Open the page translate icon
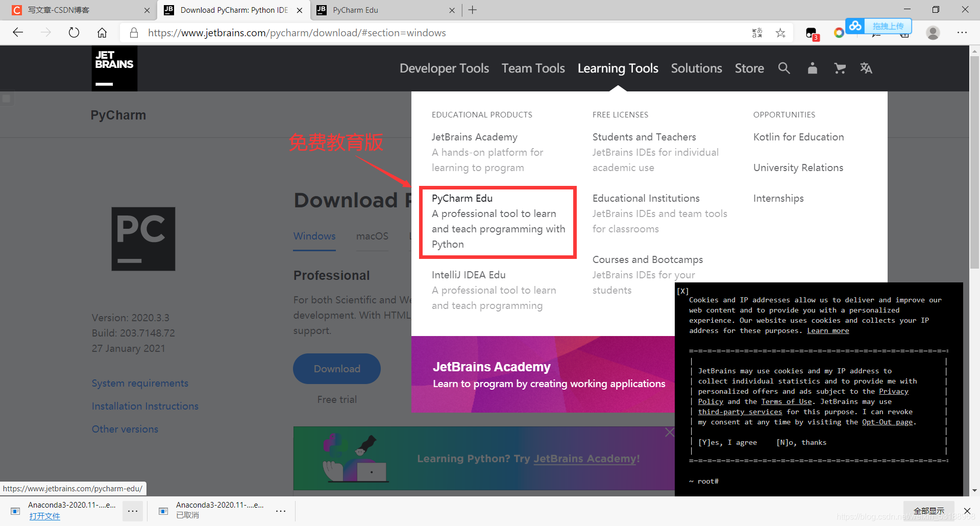The width and height of the screenshot is (980, 526). coord(757,33)
